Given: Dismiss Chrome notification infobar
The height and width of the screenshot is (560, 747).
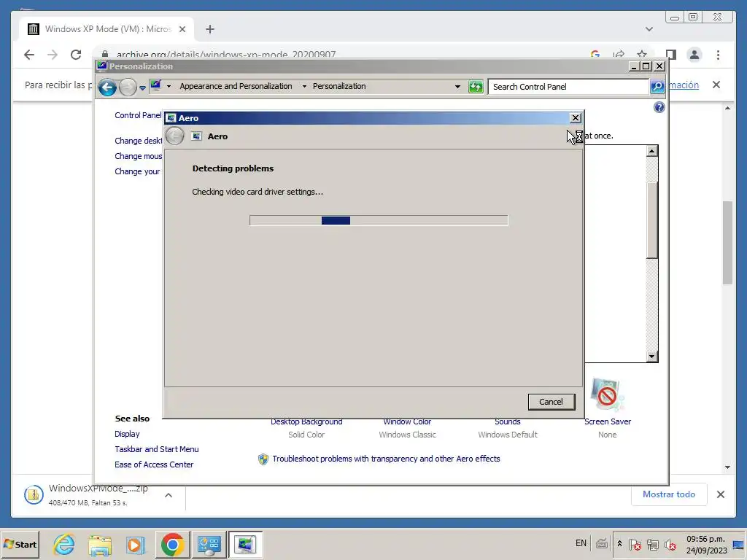Looking at the screenshot, I should (x=716, y=85).
